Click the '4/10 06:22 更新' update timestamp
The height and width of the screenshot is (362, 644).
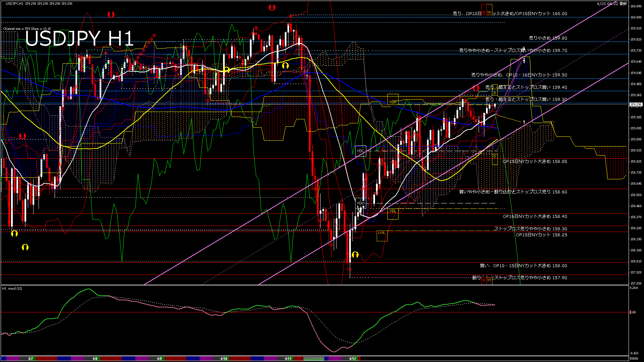pyautogui.click(x=612, y=4)
